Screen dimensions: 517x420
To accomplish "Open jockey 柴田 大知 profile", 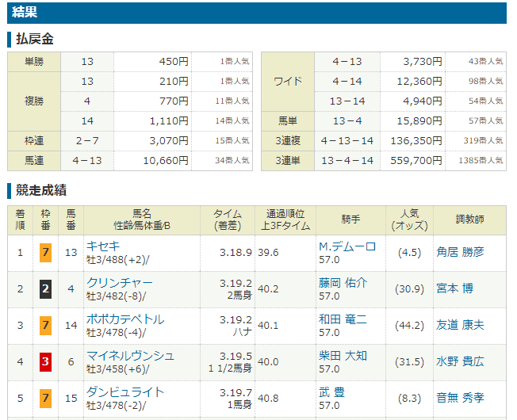I will coord(343,356).
